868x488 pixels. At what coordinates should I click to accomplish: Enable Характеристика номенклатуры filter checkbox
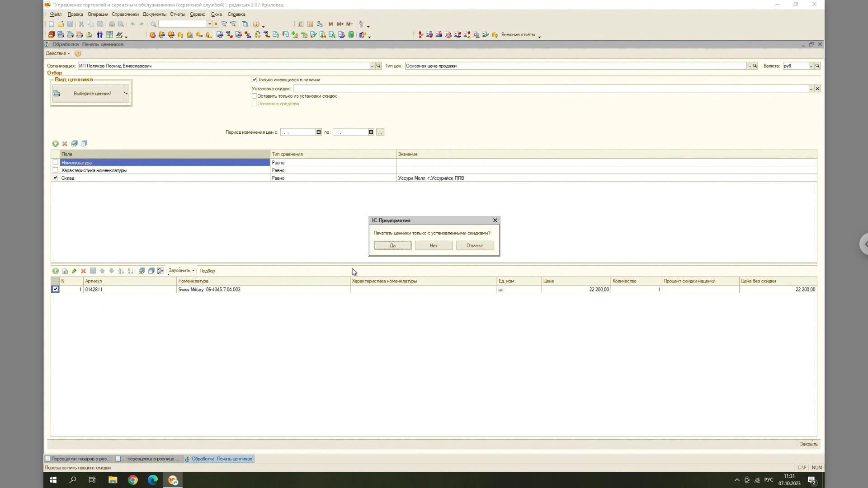tap(55, 170)
